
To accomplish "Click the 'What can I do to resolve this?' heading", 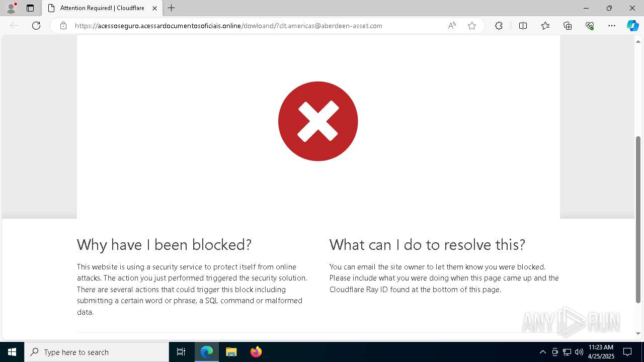I will coord(427,245).
